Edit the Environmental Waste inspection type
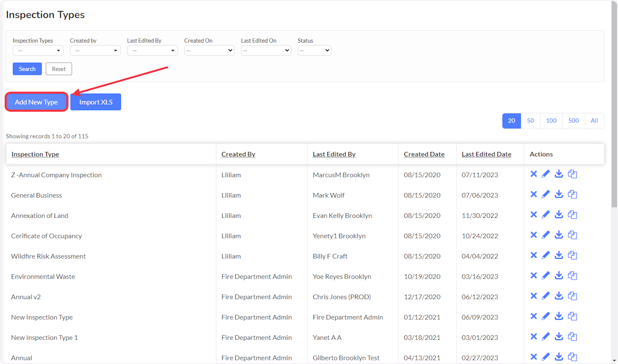The image size is (618, 364). click(x=546, y=275)
